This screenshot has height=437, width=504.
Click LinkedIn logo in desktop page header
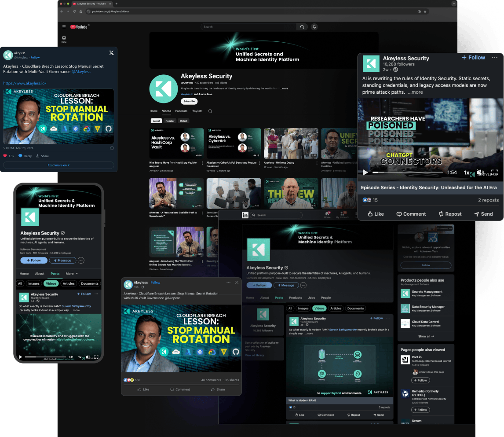(x=245, y=215)
